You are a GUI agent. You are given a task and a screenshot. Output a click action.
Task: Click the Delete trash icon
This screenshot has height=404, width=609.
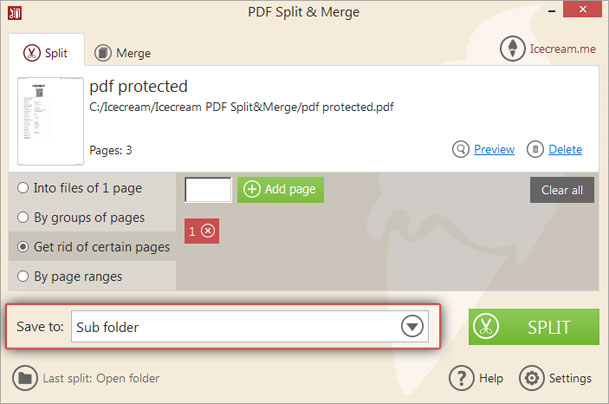click(x=535, y=149)
